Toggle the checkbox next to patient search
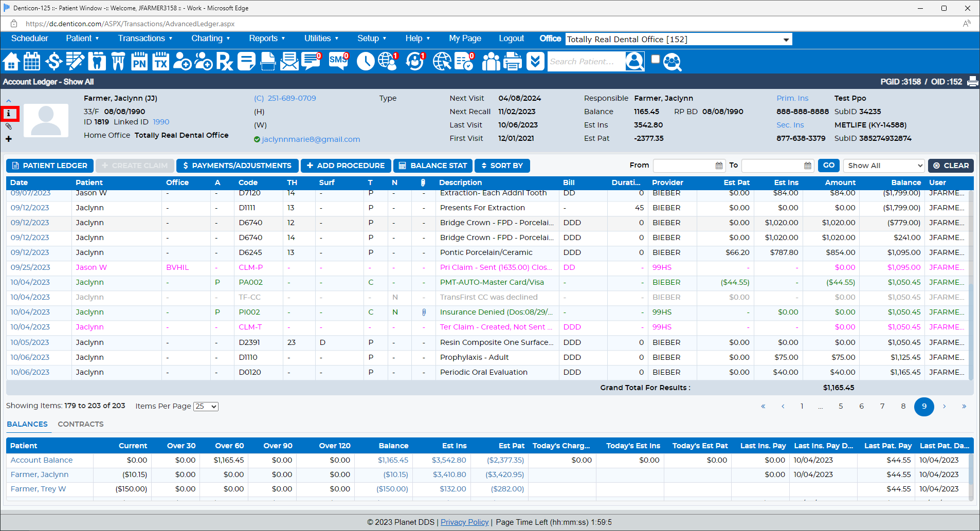 [x=656, y=59]
